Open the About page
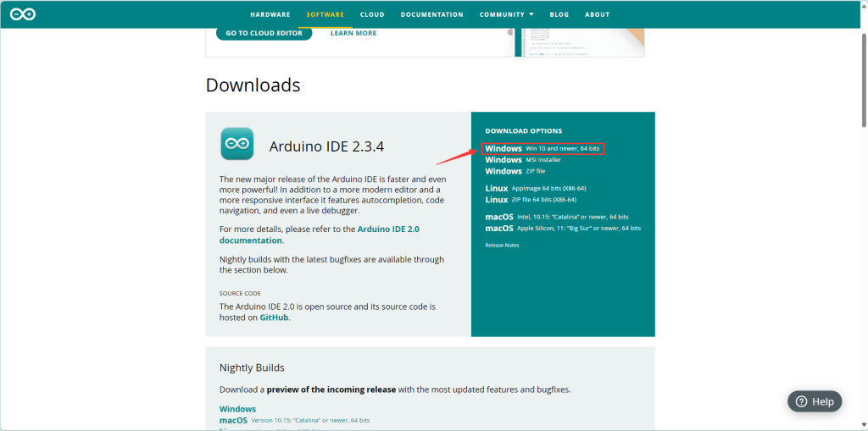The height and width of the screenshot is (431, 868). tap(598, 14)
